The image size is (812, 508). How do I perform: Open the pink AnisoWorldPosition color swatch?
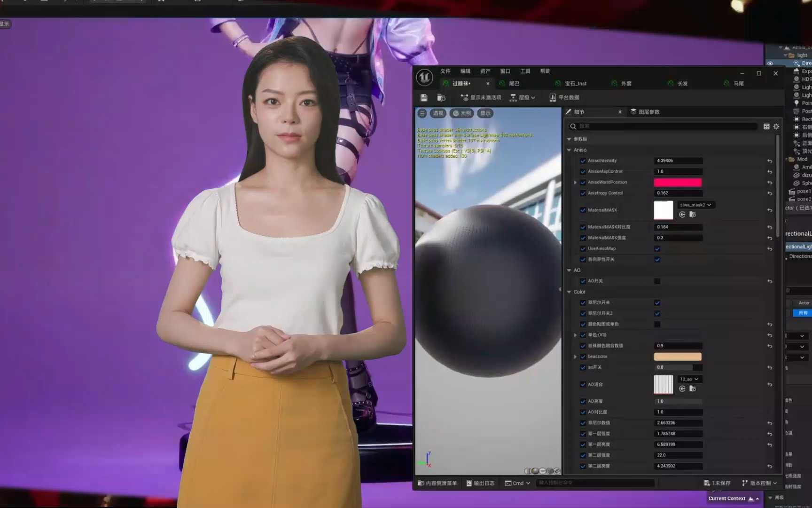[678, 183]
